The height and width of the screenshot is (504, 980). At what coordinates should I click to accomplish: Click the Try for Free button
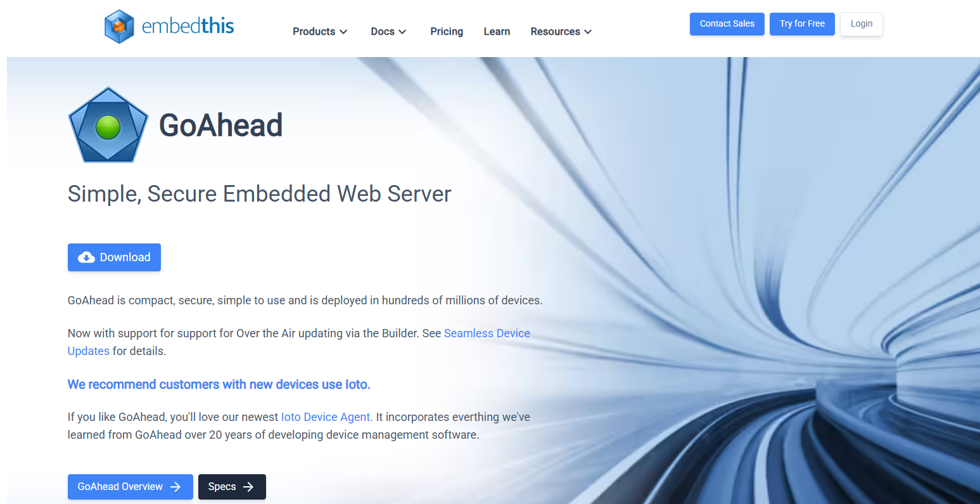tap(802, 24)
